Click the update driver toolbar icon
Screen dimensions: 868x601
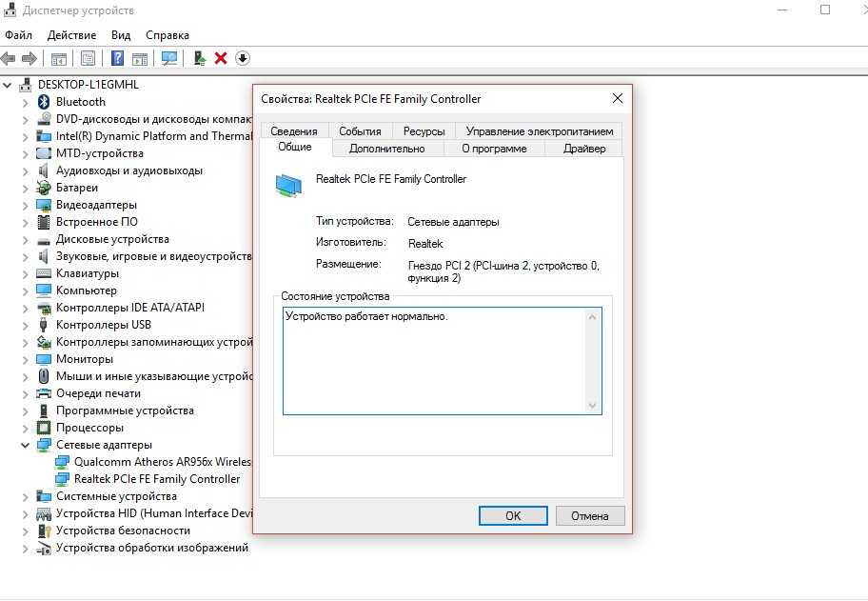click(x=200, y=58)
